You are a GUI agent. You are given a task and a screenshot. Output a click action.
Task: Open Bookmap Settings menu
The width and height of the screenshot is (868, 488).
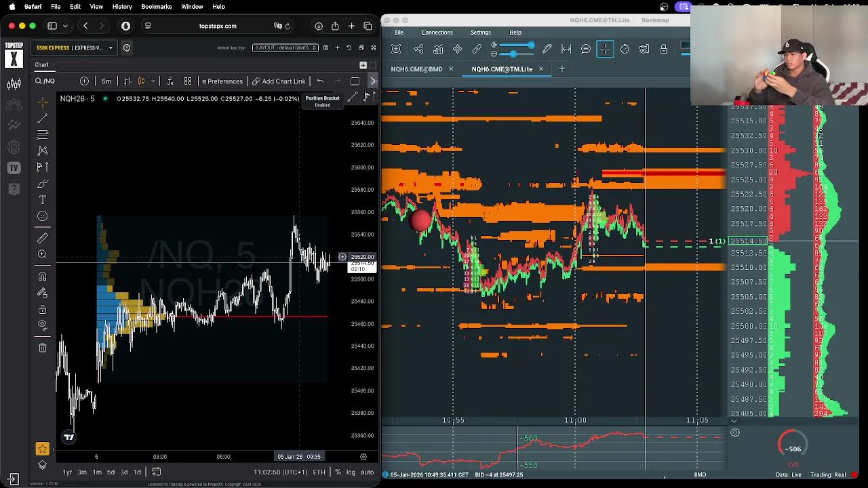481,33
